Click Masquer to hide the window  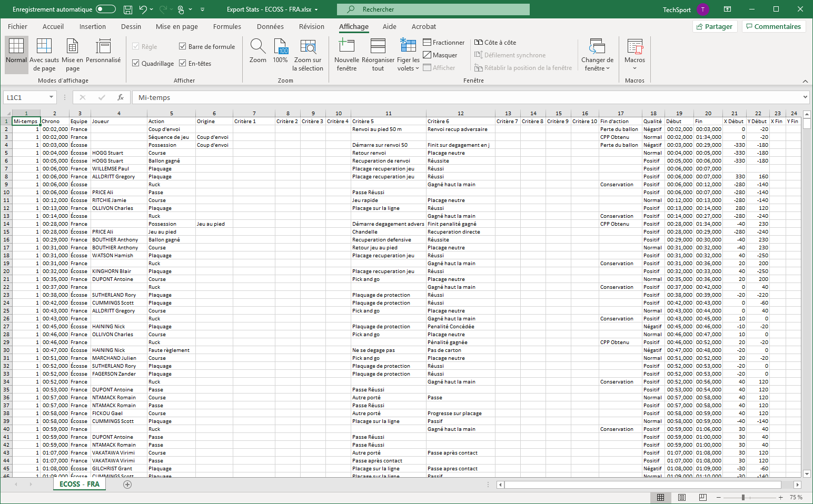[440, 55]
